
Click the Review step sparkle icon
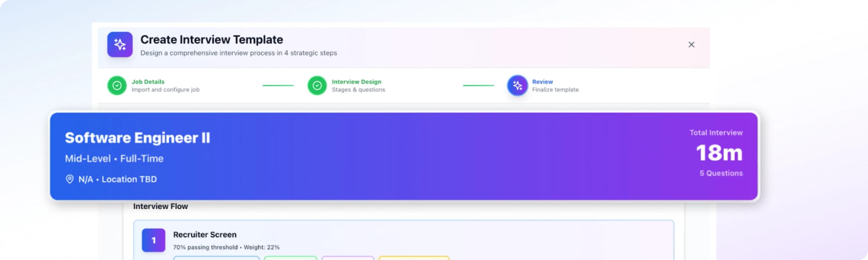tap(517, 85)
